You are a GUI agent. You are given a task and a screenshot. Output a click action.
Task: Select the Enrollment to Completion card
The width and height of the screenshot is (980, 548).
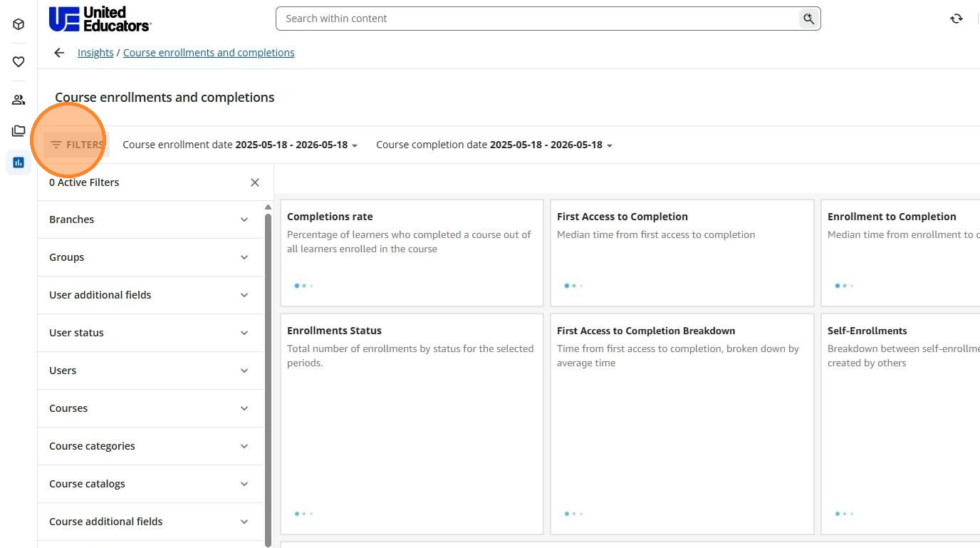pyautogui.click(x=901, y=253)
